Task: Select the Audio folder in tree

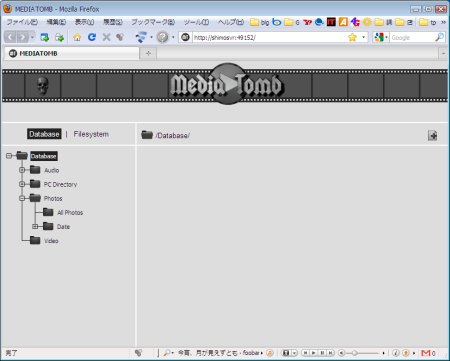Action: tap(52, 170)
